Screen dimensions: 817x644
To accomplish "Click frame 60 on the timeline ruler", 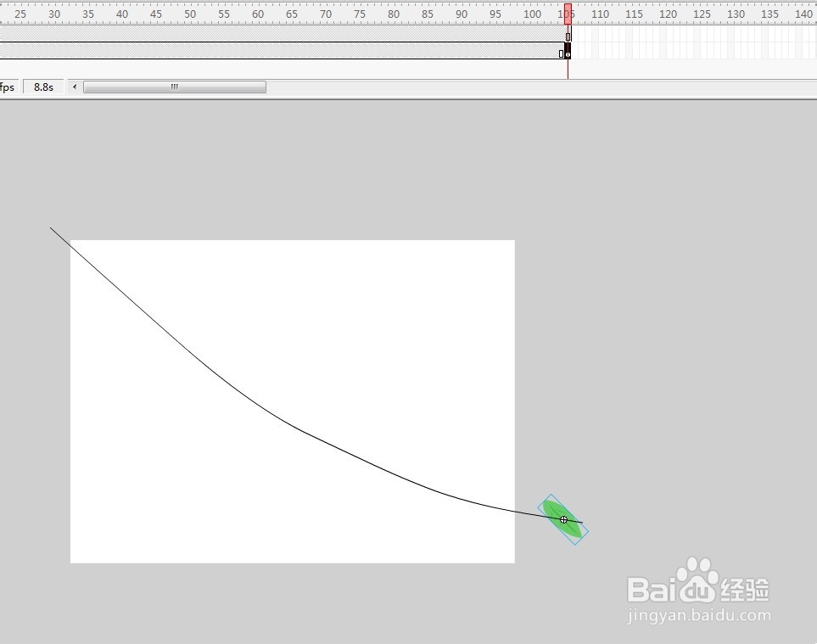I will coord(258,14).
